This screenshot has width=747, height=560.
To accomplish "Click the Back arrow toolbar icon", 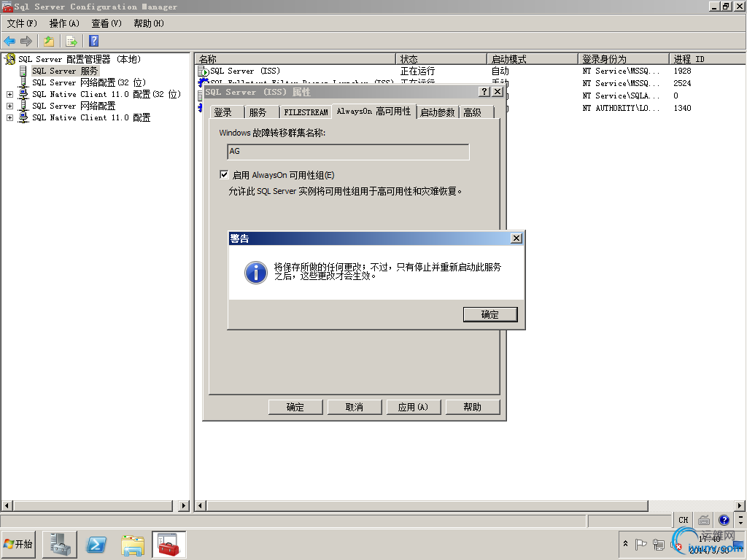I will (x=9, y=42).
